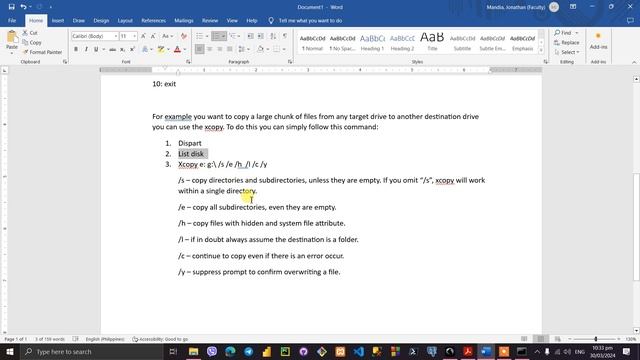
Task: Click the Multilevel List button
Action: pos(233,36)
